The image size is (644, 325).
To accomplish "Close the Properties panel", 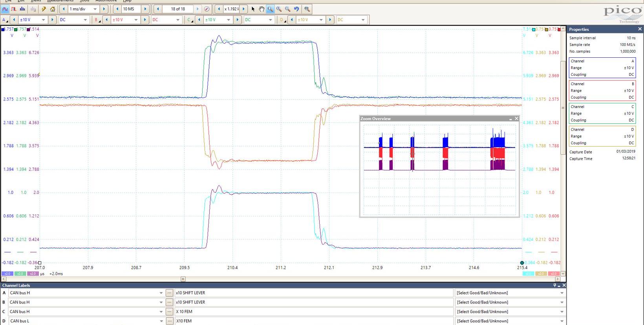I will coord(640,29).
